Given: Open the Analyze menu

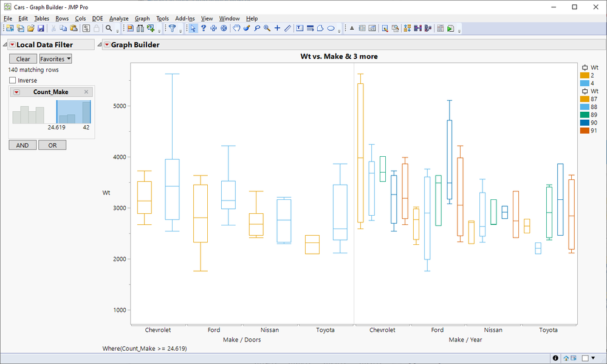Looking at the screenshot, I should tap(119, 18).
